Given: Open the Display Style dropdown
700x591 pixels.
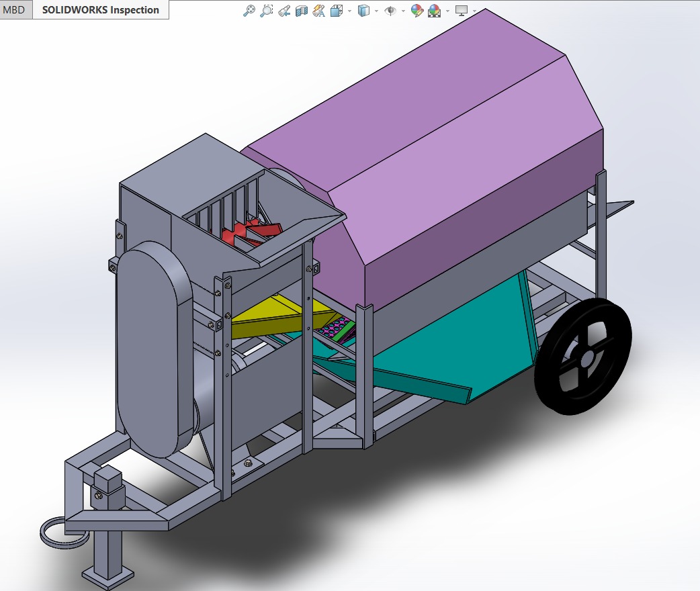Looking at the screenshot, I should pos(376,11).
